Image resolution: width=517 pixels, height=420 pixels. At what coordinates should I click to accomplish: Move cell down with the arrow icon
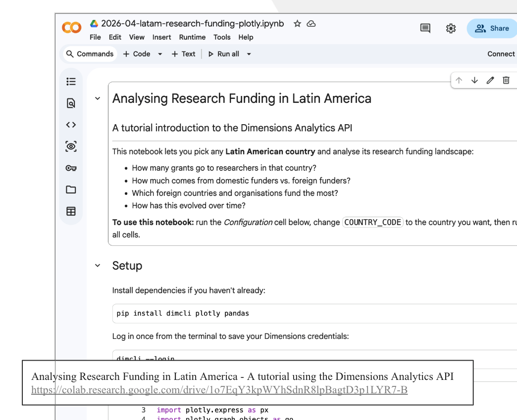(x=474, y=80)
